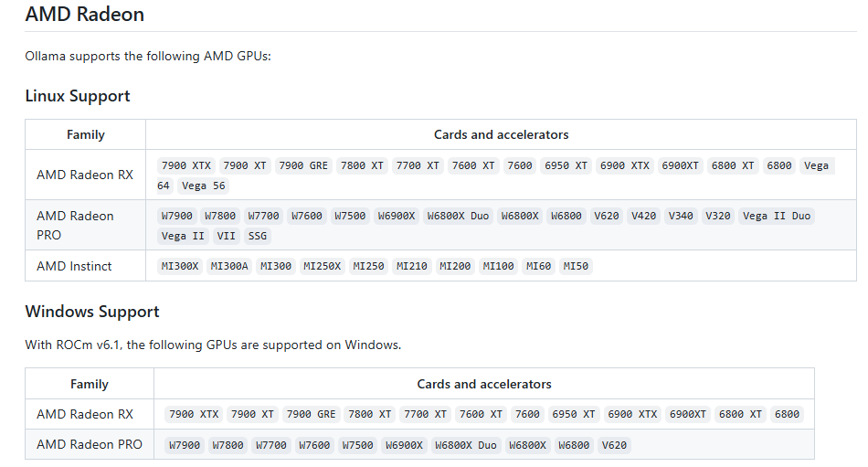Click the plain MI250 accelerator label
Screen dimensions: 868x467
click(x=368, y=266)
